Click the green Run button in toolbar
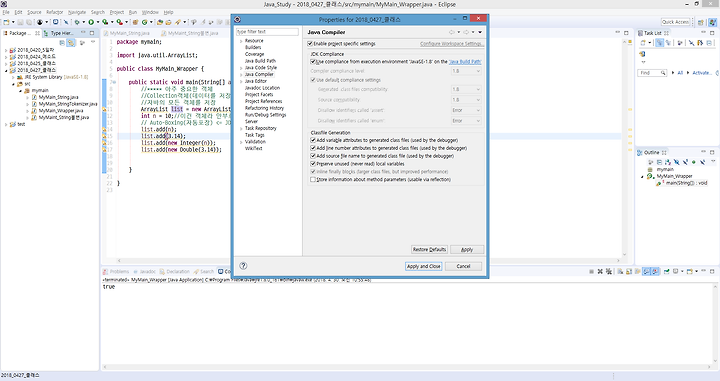The height and width of the screenshot is (381, 720). pos(91,22)
